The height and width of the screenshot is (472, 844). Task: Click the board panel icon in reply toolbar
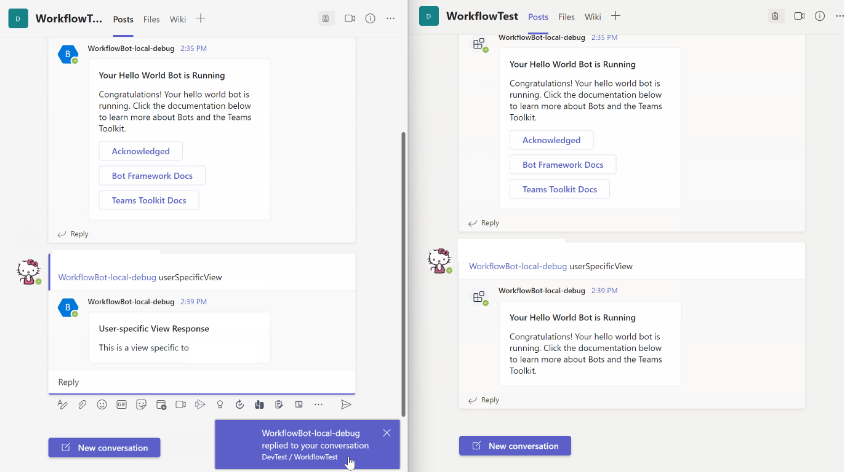[x=299, y=405]
